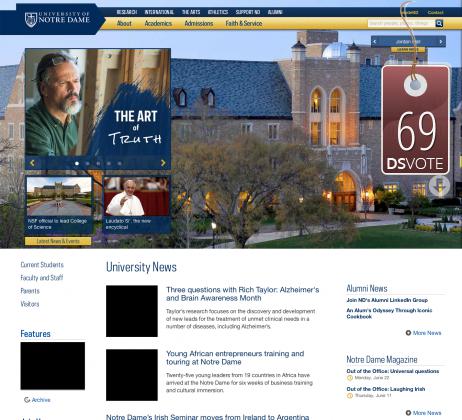Click the Contact link in header
462x420 pixels.
[x=435, y=12]
